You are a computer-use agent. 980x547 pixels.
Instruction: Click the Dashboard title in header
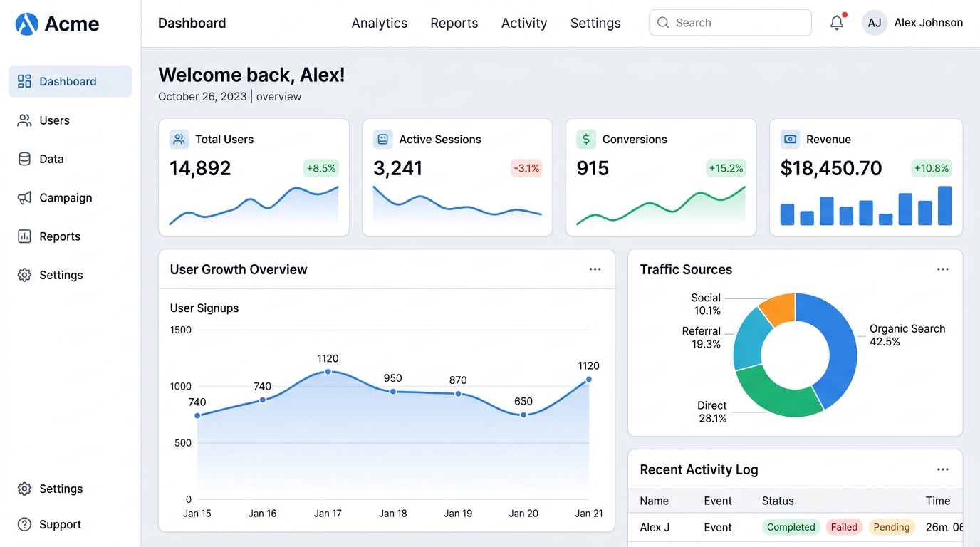192,23
